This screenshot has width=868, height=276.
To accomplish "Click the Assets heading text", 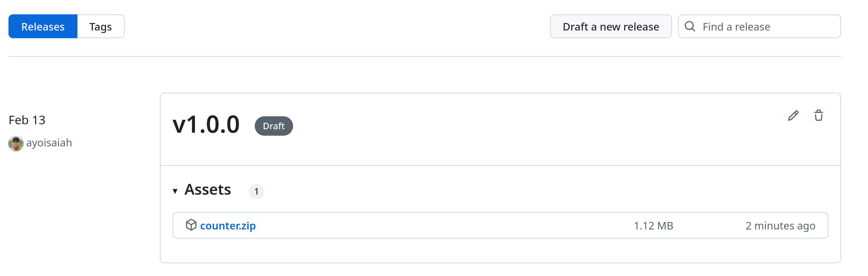I will coord(208,189).
